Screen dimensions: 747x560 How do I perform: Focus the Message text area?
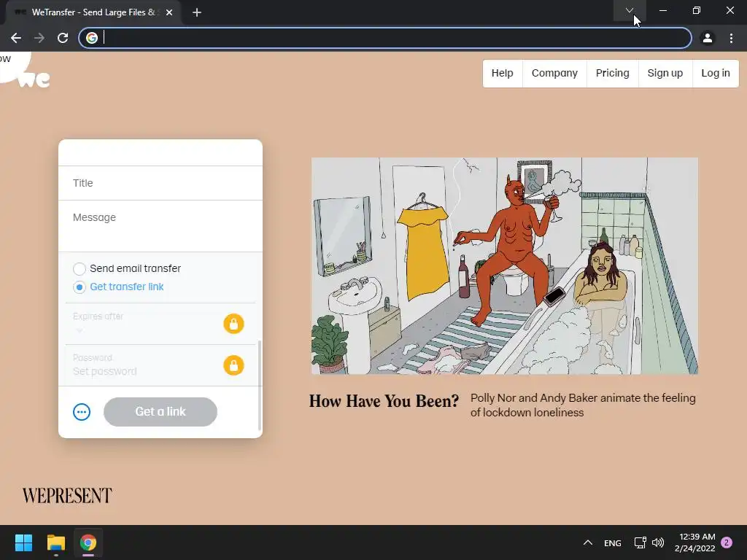pyautogui.click(x=160, y=226)
